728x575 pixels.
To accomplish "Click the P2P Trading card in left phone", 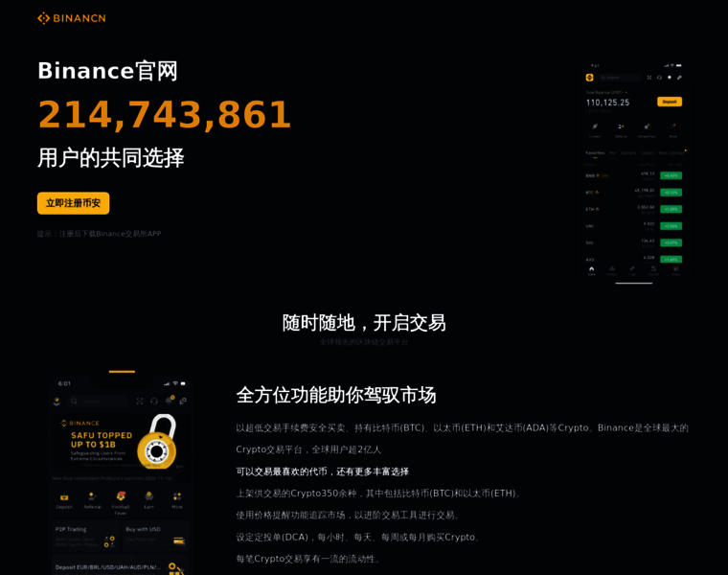I will click(85, 537).
